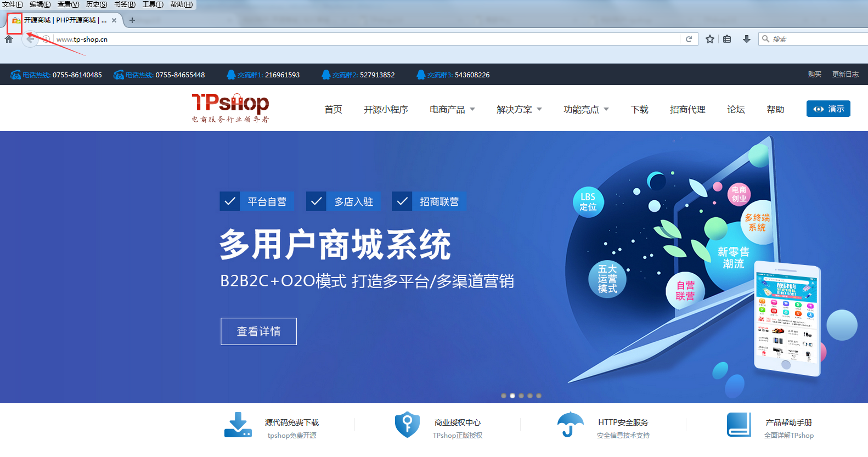Click the reload page icon

coord(689,39)
